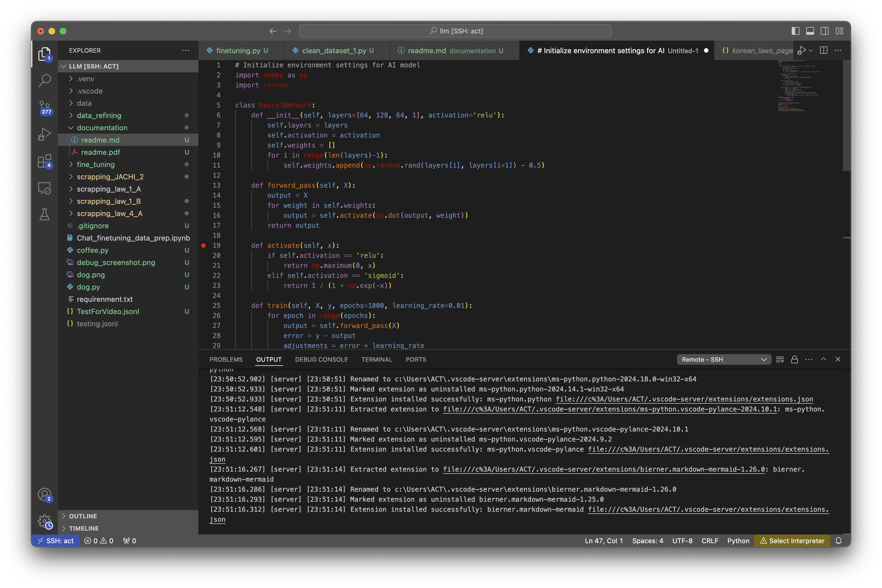This screenshot has width=882, height=588.
Task: Open the TERMINAL panel tab
Action: click(377, 359)
